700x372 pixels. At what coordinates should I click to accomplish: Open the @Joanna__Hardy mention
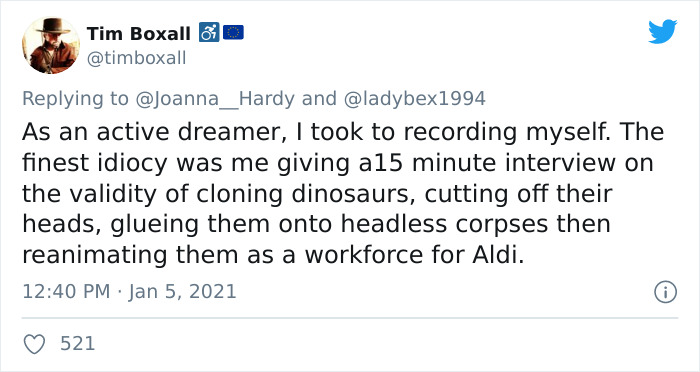click(215, 99)
